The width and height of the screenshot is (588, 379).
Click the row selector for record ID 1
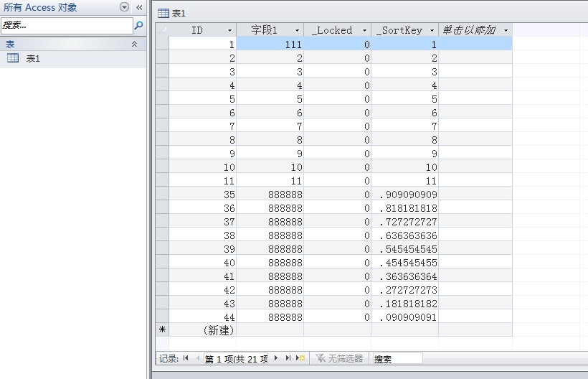point(162,45)
